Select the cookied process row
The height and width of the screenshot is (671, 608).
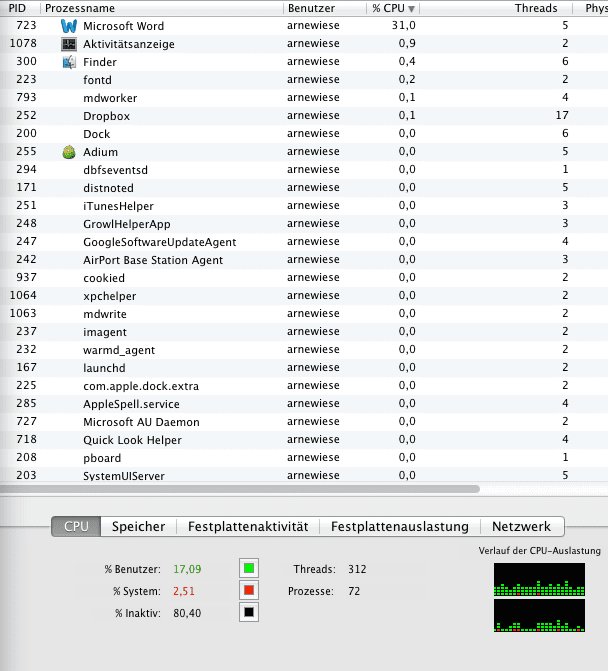tap(304, 278)
